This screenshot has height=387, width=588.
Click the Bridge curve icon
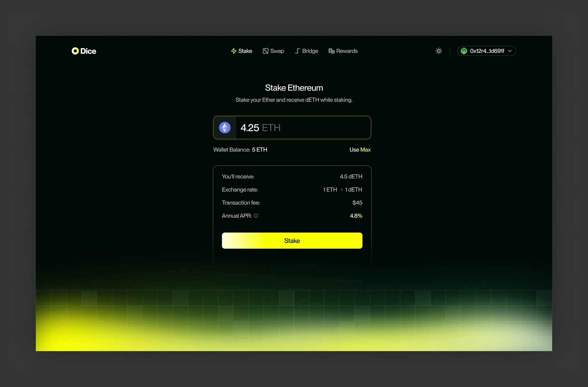(x=297, y=51)
